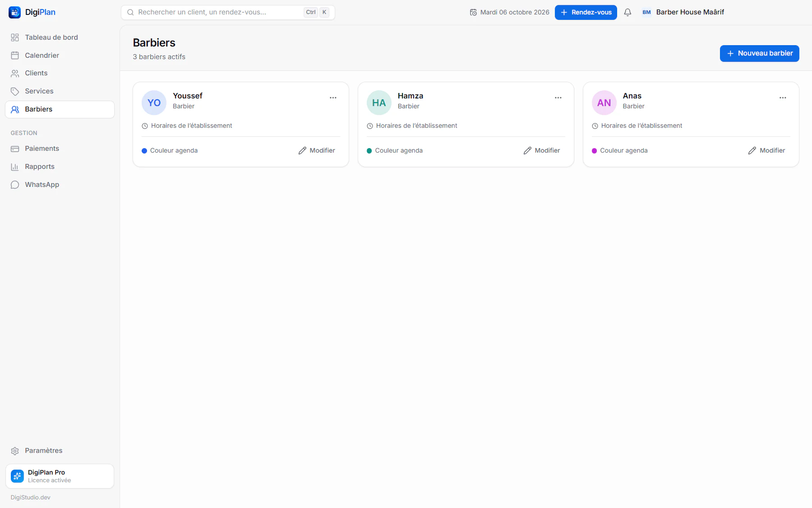The image size is (812, 508).
Task: Edit Hamza with the Modifier button
Action: click(x=542, y=150)
